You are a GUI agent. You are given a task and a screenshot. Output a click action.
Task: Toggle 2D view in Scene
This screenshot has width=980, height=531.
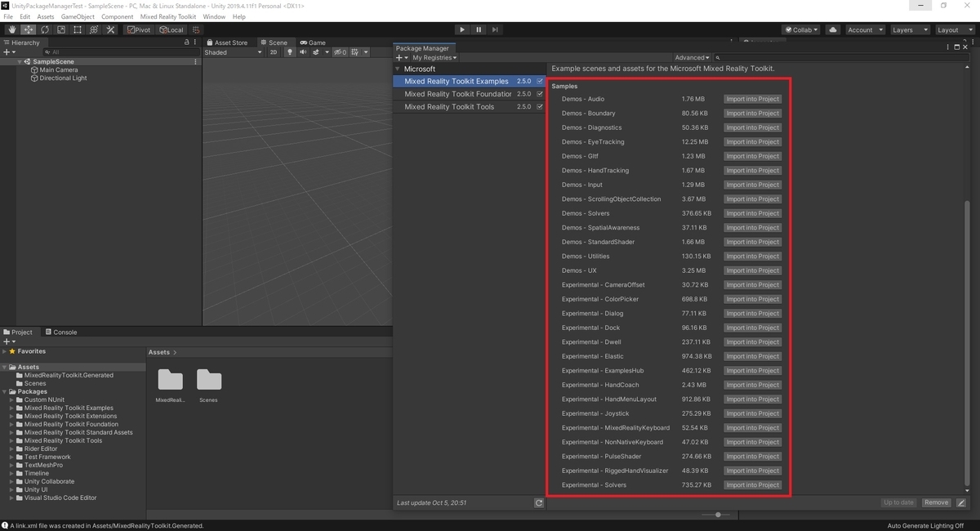[x=274, y=52]
